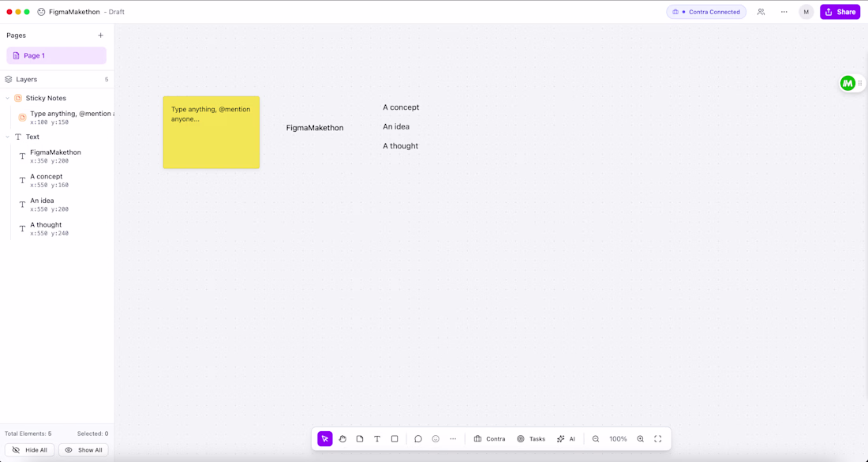Open the Contra toolbar button
Viewport: 868px width, 462px height.
(x=490, y=439)
